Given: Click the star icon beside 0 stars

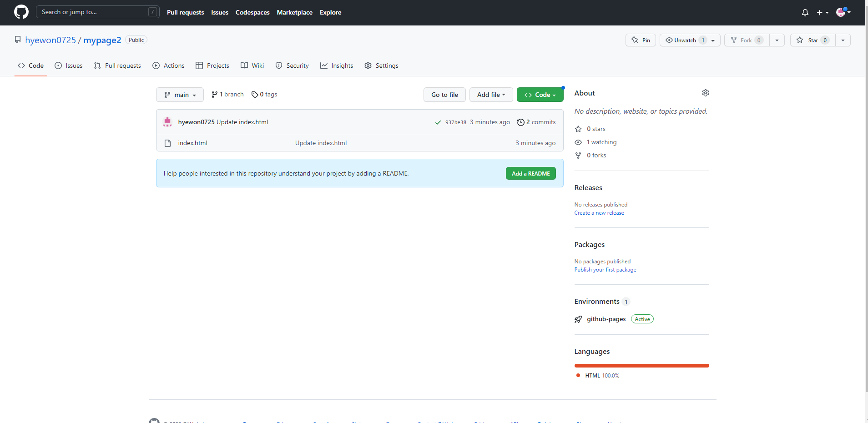Looking at the screenshot, I should [x=578, y=129].
